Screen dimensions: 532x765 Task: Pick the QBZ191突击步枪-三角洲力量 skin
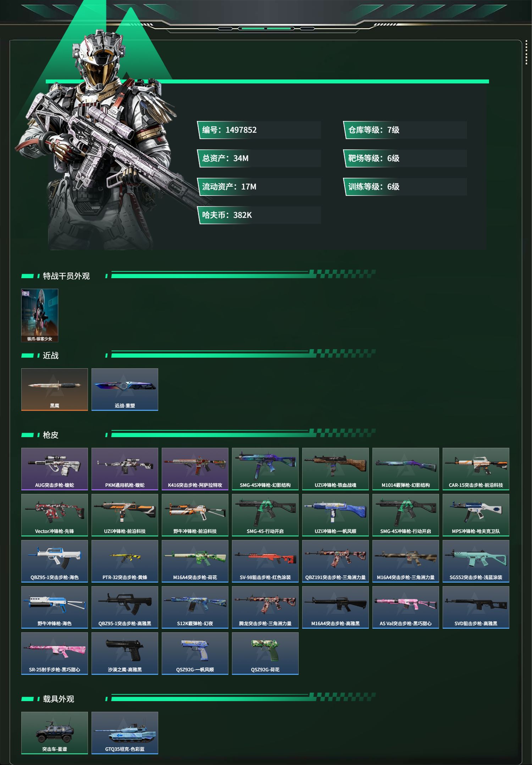[336, 561]
